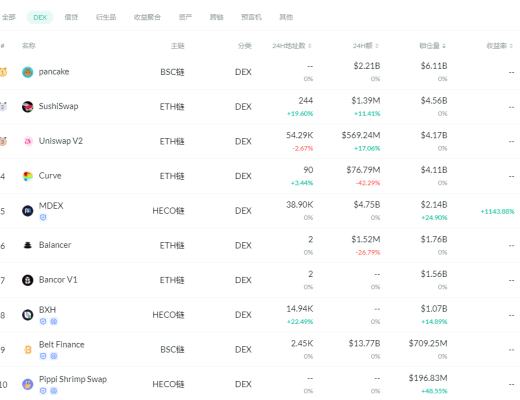The width and height of the screenshot is (520, 400).
Task: Click the SushiSwap project logo
Action: 28,107
